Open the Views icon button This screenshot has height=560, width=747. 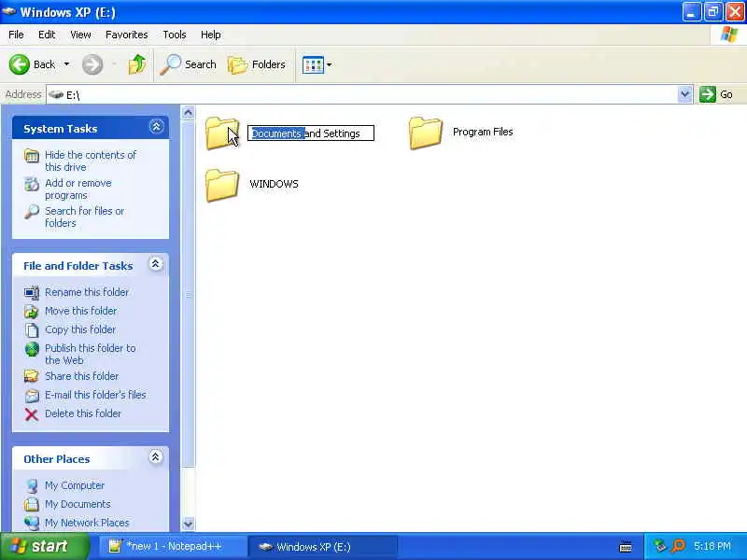click(x=313, y=64)
